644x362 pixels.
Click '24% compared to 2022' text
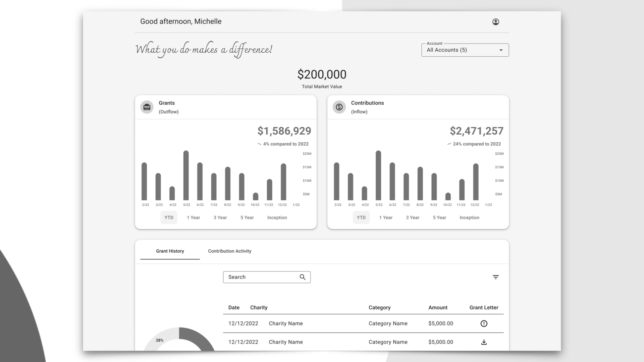click(477, 144)
